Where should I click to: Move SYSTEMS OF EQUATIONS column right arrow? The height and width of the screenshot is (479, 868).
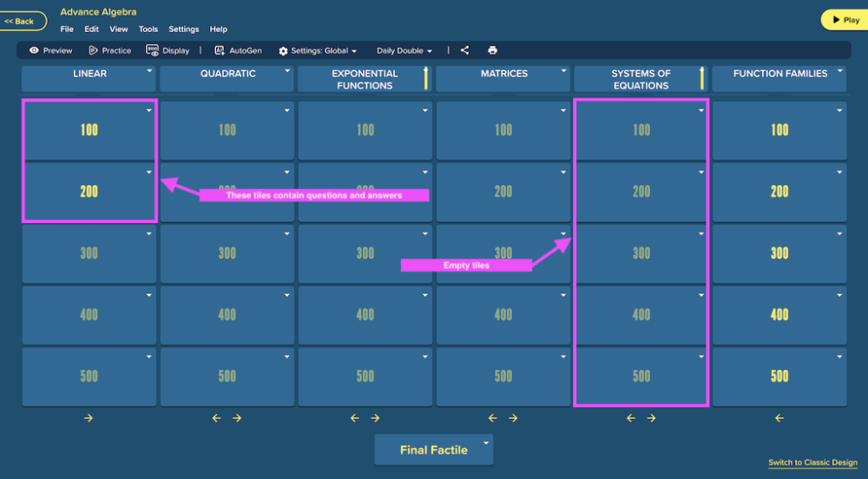[x=651, y=418]
